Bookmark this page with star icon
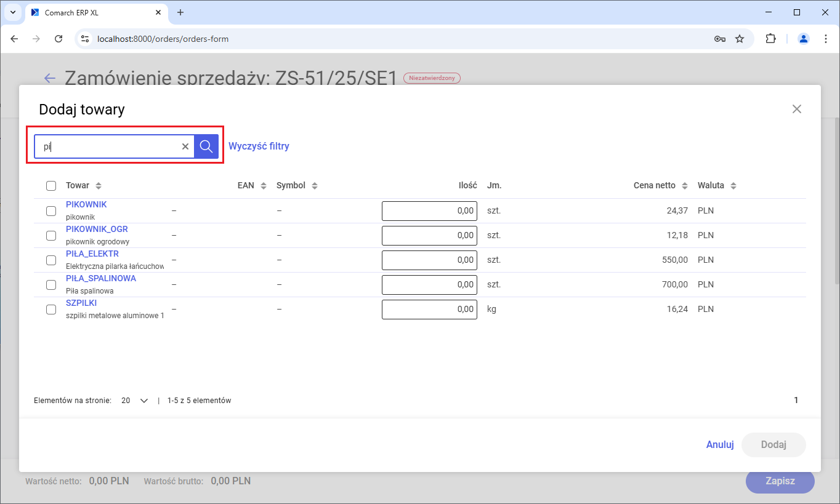 [x=740, y=39]
